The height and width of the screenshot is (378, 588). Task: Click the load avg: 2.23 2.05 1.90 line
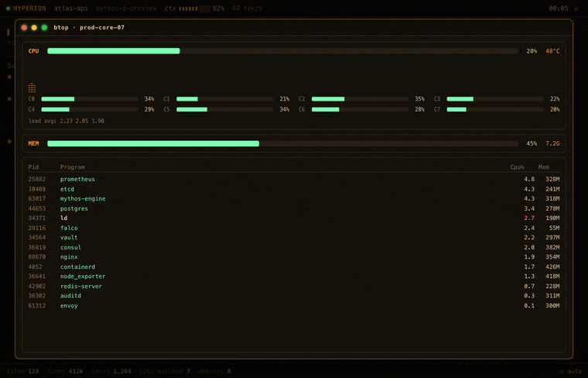(x=67, y=121)
